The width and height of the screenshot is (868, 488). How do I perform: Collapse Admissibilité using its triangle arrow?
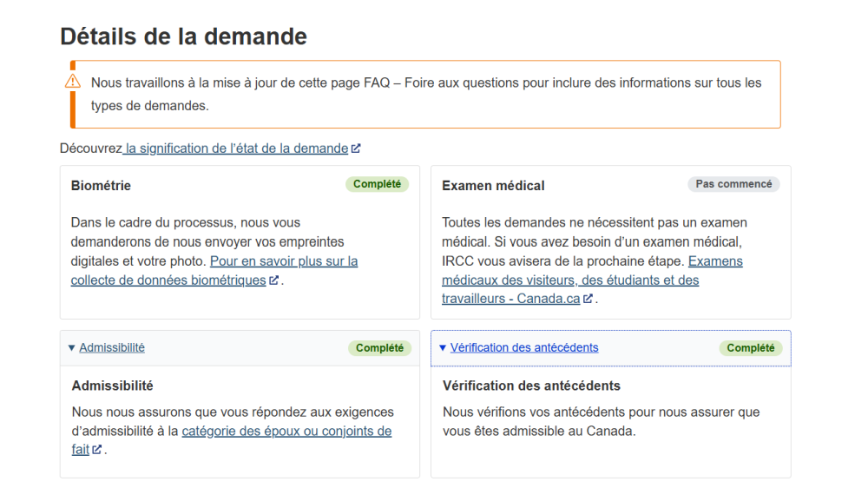click(71, 348)
